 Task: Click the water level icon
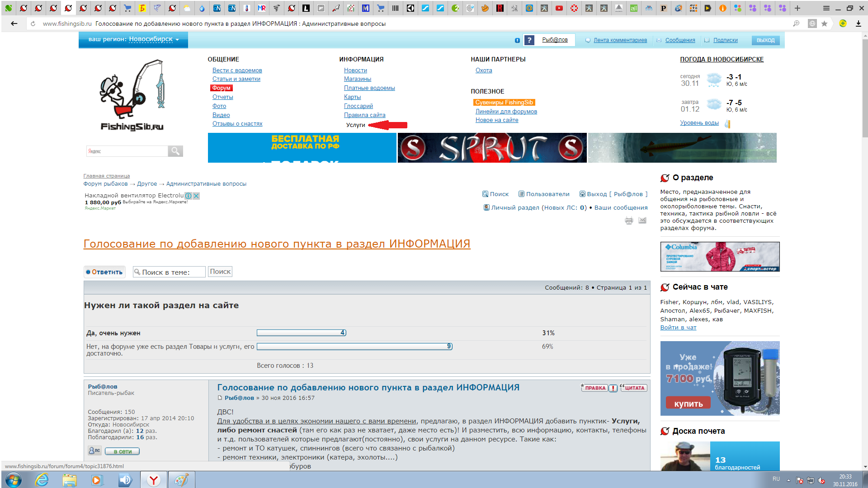coord(727,124)
